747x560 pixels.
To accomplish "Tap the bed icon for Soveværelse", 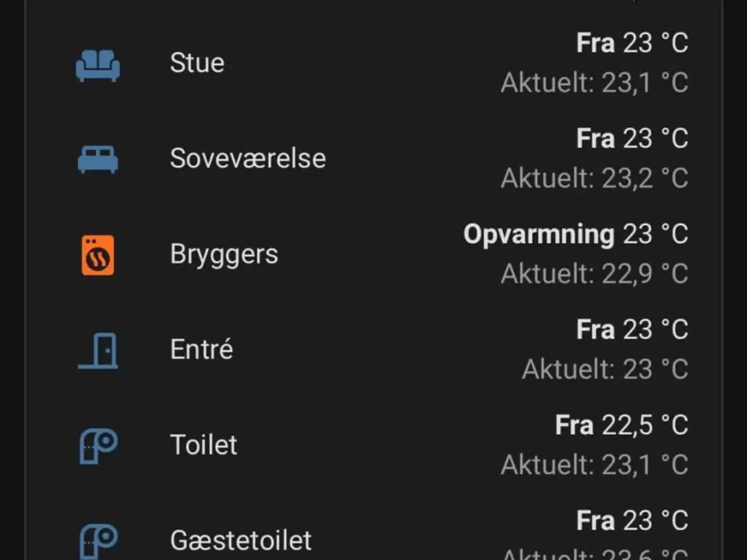I will (98, 159).
